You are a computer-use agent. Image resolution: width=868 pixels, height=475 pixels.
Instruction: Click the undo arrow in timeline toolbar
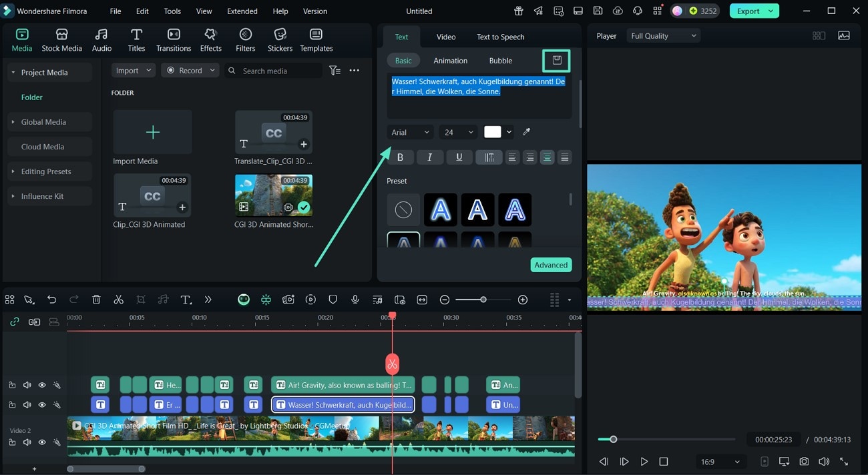51,300
